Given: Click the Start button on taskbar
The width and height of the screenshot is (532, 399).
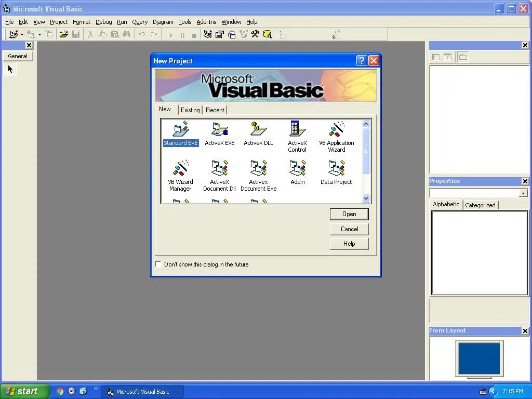Looking at the screenshot, I should (24, 391).
